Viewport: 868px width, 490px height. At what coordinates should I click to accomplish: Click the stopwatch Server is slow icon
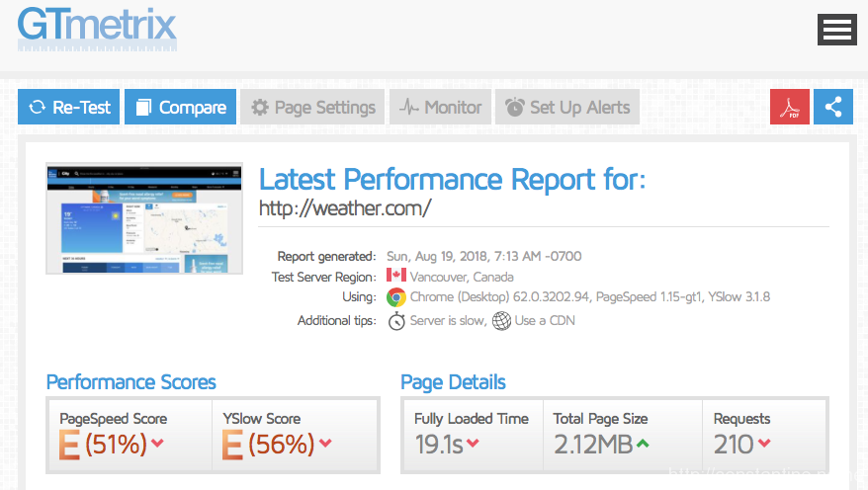396,321
